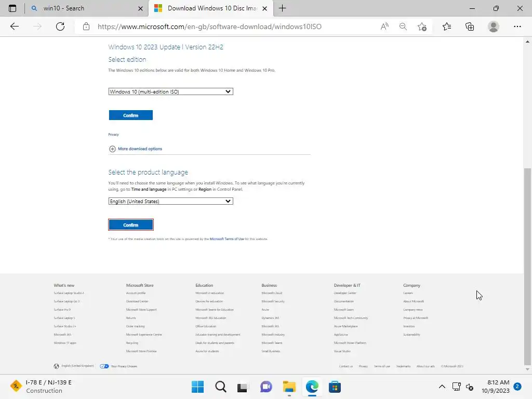Open Microsoft Store Support link
The image size is (532, 399).
pyautogui.click(x=141, y=310)
